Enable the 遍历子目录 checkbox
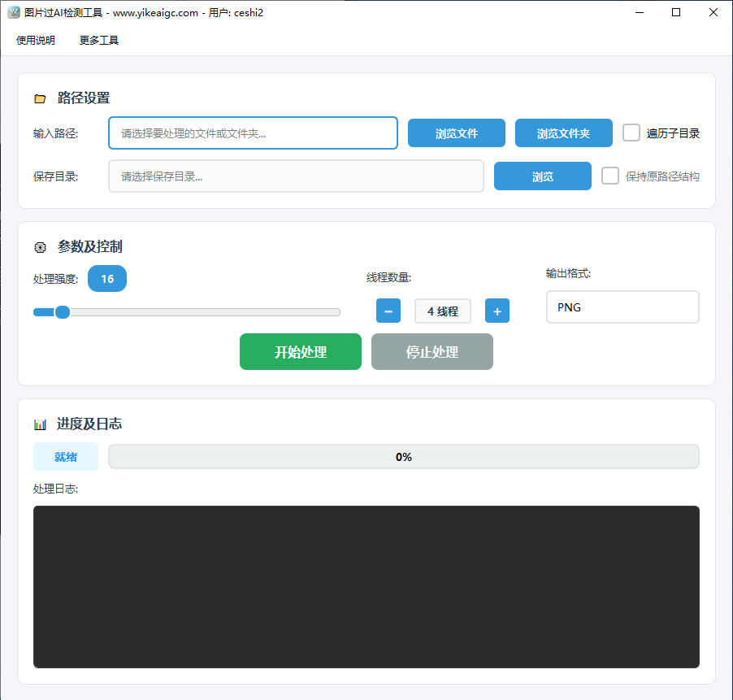The width and height of the screenshot is (733, 700). point(631,133)
